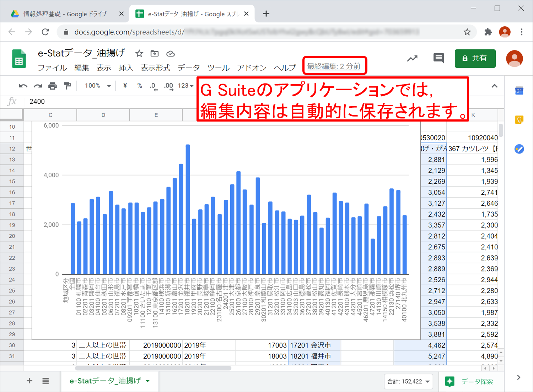Open the Chrome profile avatar
Image resolution: width=533 pixels, height=392 pixels.
tap(505, 32)
